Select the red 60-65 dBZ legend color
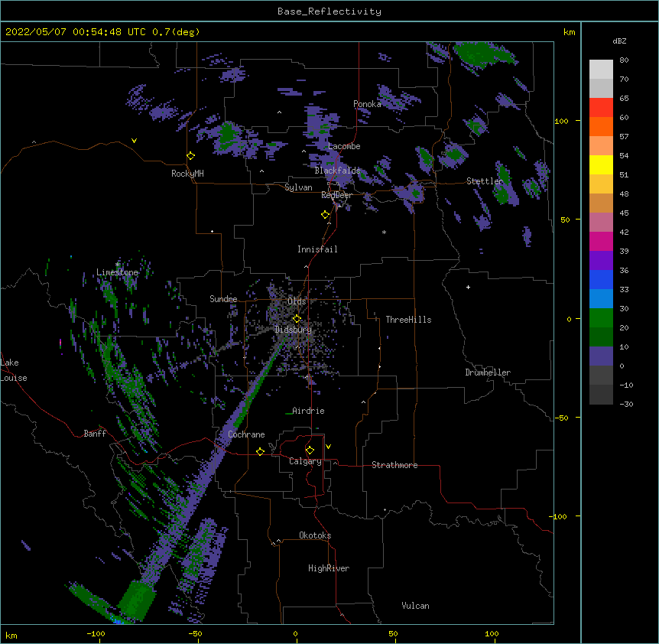This screenshot has height=644, width=659. coord(601,107)
